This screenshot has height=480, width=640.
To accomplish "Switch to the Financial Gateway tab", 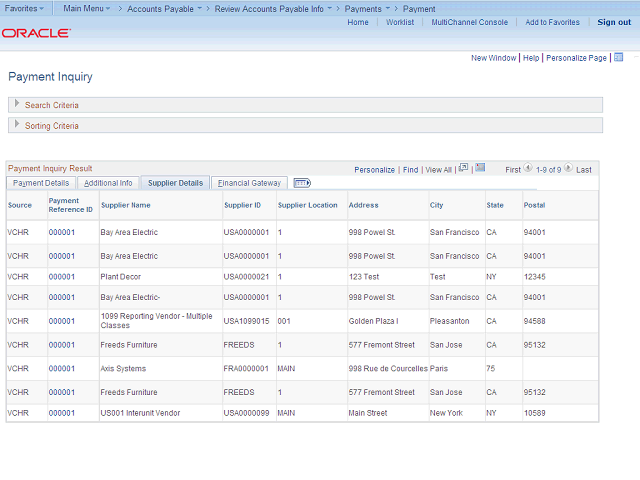I will click(x=249, y=183).
